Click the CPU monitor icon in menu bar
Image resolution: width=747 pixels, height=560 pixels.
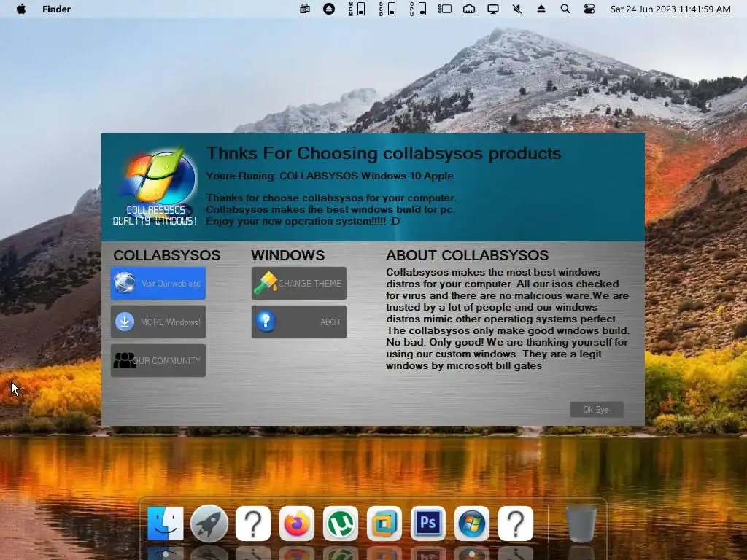418,9
